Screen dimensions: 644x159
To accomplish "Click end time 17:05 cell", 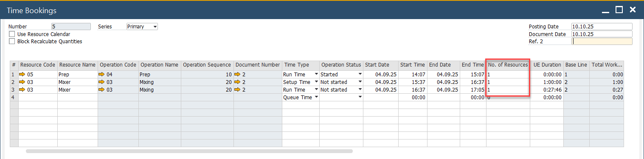I will pos(473,89).
